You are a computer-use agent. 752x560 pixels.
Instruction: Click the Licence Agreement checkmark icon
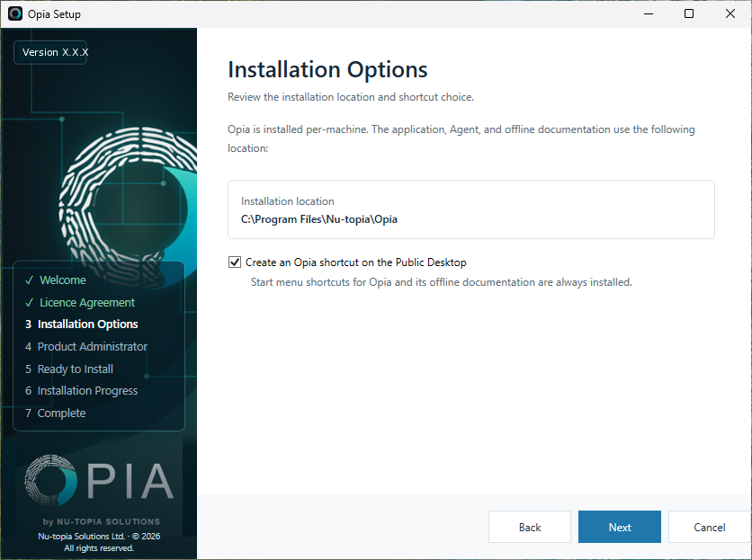tap(30, 303)
